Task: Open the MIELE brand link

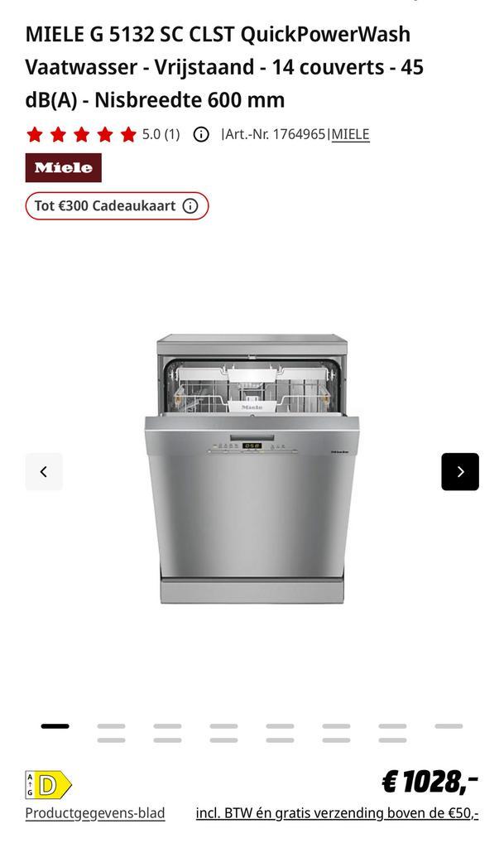Action: point(351,134)
